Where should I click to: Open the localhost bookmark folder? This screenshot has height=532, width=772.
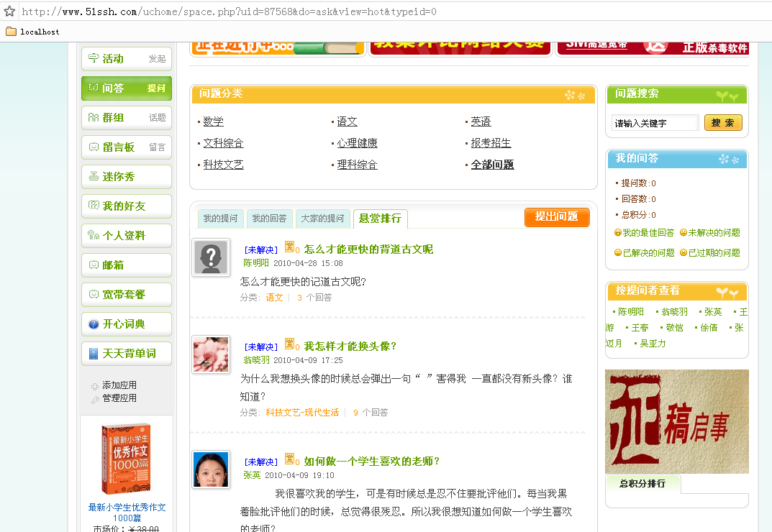pos(32,32)
